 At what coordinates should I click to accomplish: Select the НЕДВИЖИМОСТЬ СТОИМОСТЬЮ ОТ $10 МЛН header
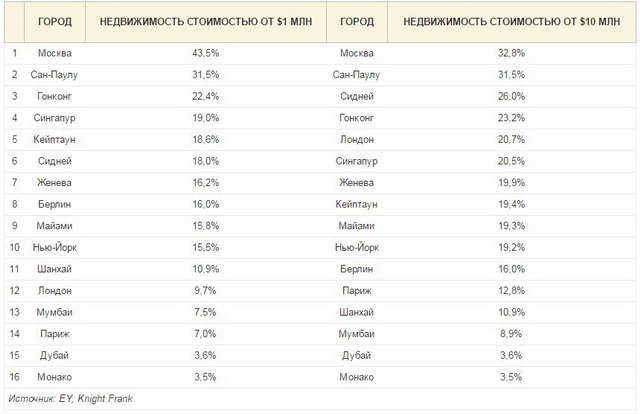(511, 22)
